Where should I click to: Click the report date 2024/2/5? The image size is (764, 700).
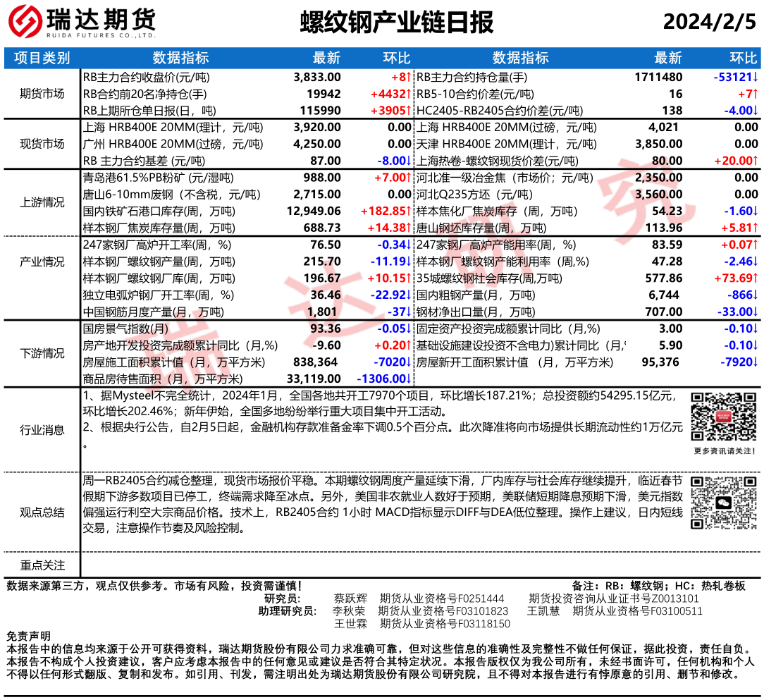click(709, 22)
